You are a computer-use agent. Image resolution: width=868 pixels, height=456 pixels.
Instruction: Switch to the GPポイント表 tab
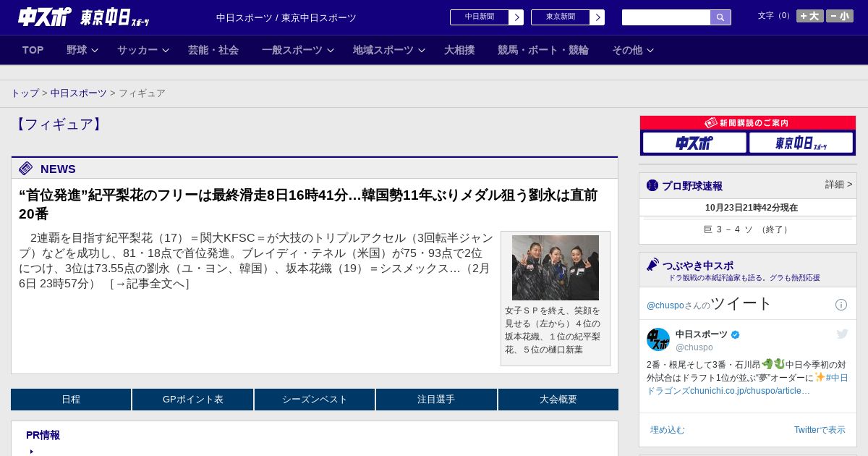193,400
